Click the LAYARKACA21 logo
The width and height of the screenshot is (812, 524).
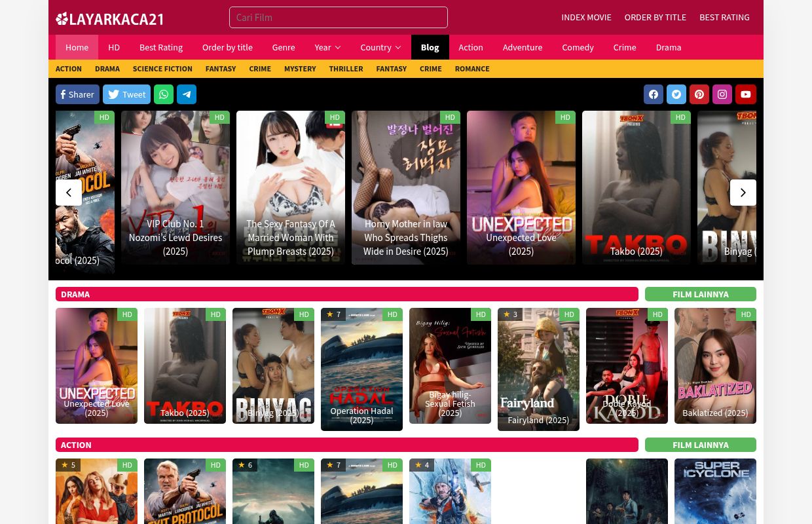[x=109, y=18]
